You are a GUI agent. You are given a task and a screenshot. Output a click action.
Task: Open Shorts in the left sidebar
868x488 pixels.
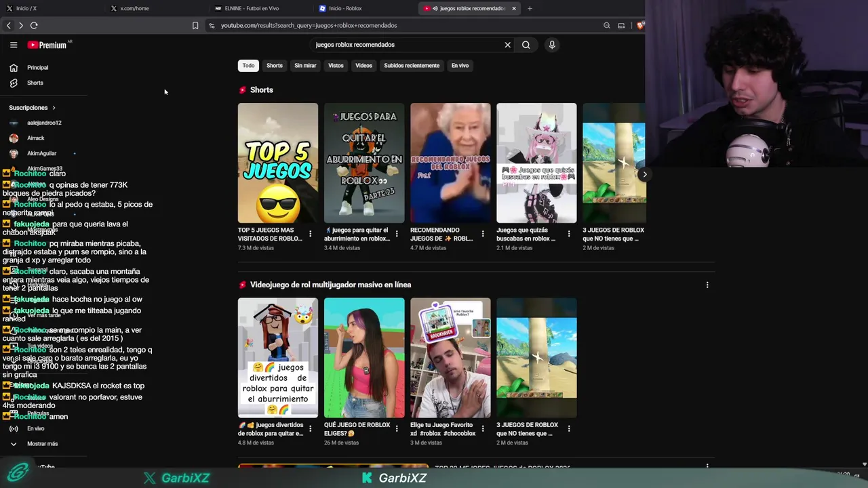(35, 83)
